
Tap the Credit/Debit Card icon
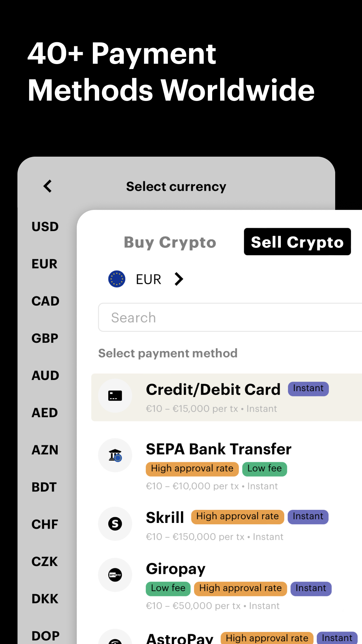[115, 396]
